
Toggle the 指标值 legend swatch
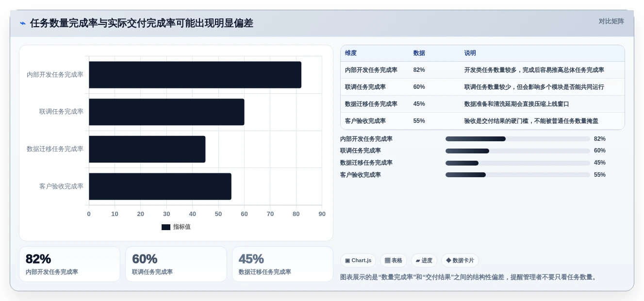point(166,227)
